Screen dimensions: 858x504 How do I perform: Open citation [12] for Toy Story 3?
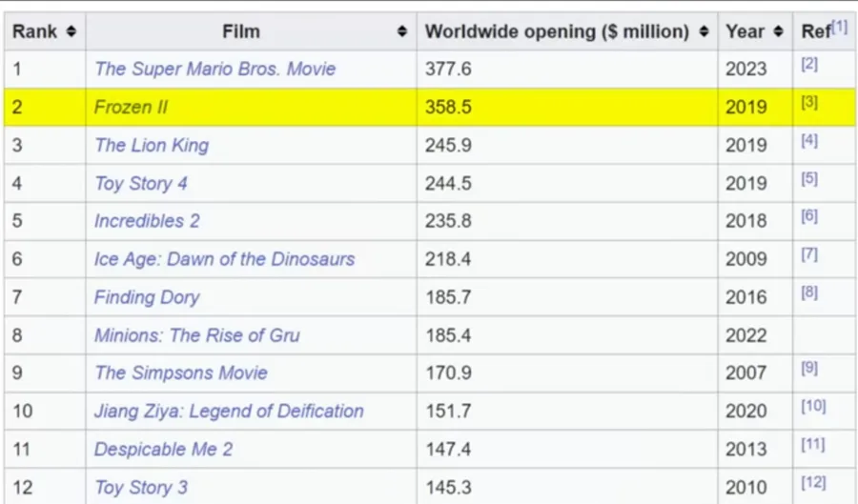click(x=813, y=482)
